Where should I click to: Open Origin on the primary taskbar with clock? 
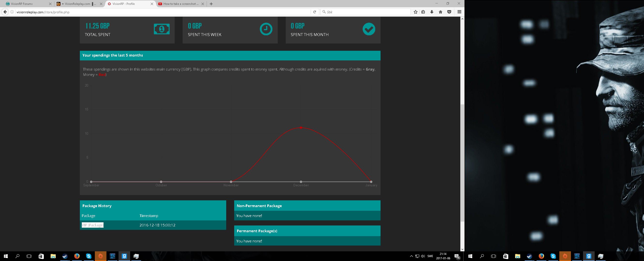(x=100, y=256)
